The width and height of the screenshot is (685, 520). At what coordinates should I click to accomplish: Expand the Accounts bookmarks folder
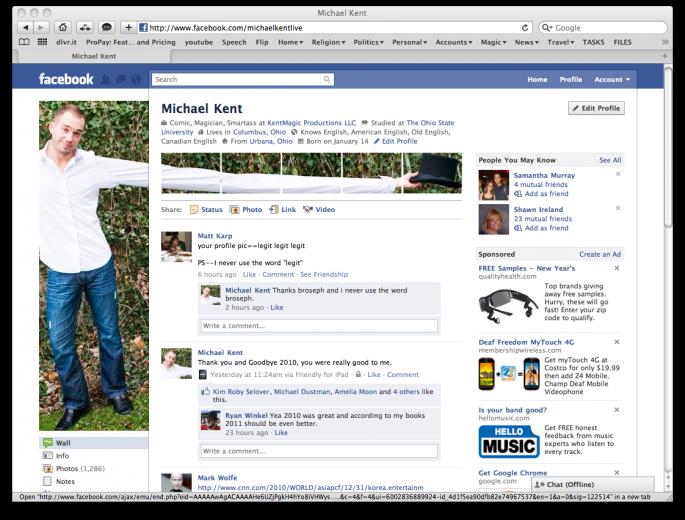tap(453, 42)
